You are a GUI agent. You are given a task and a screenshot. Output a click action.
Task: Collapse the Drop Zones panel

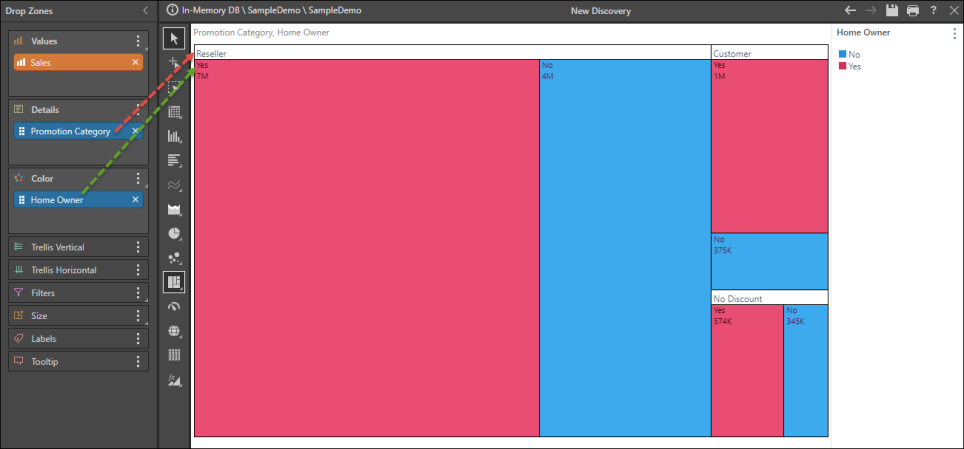pyautogui.click(x=145, y=11)
